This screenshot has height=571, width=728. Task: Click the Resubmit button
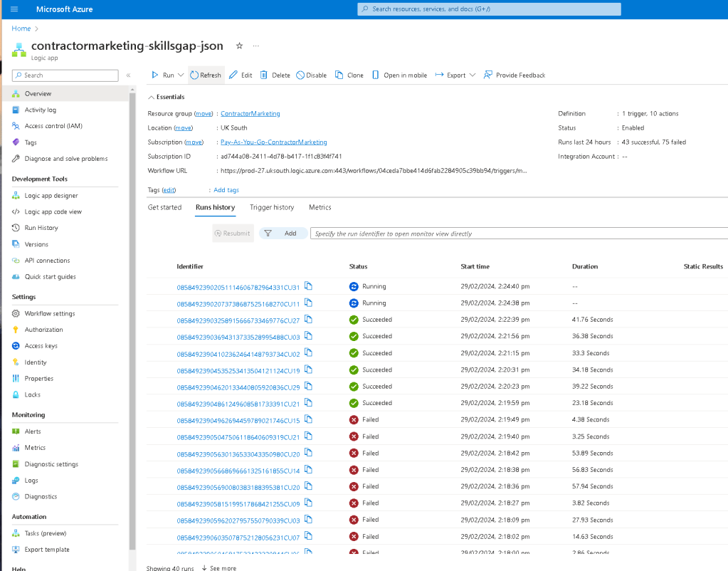tap(233, 234)
